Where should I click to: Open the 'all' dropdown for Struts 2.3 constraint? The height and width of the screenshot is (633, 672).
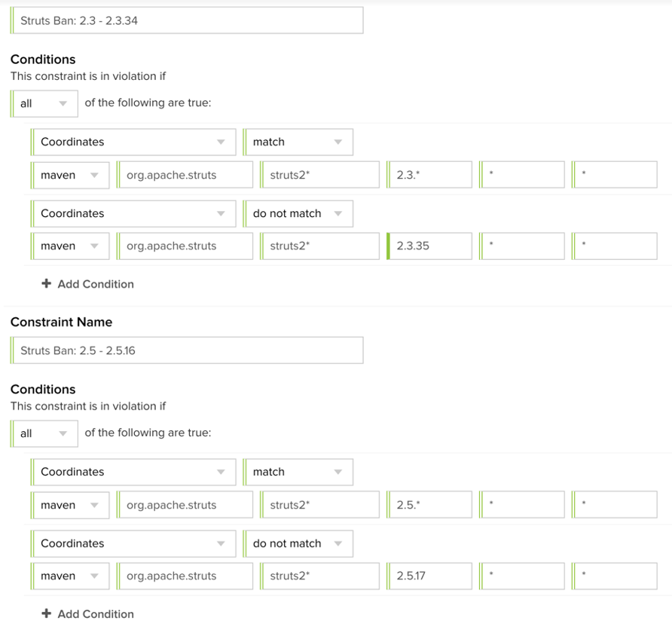tap(44, 103)
